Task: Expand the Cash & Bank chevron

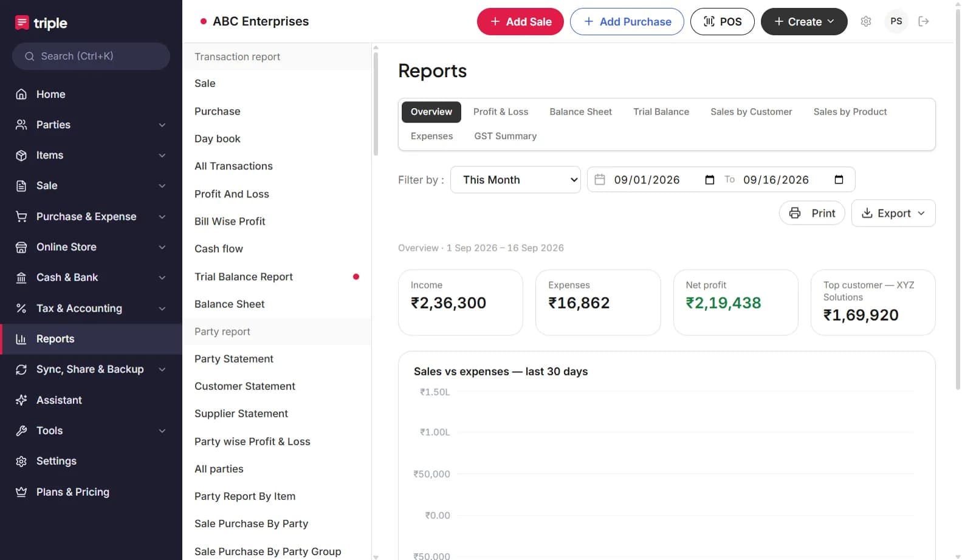Action: (x=162, y=278)
